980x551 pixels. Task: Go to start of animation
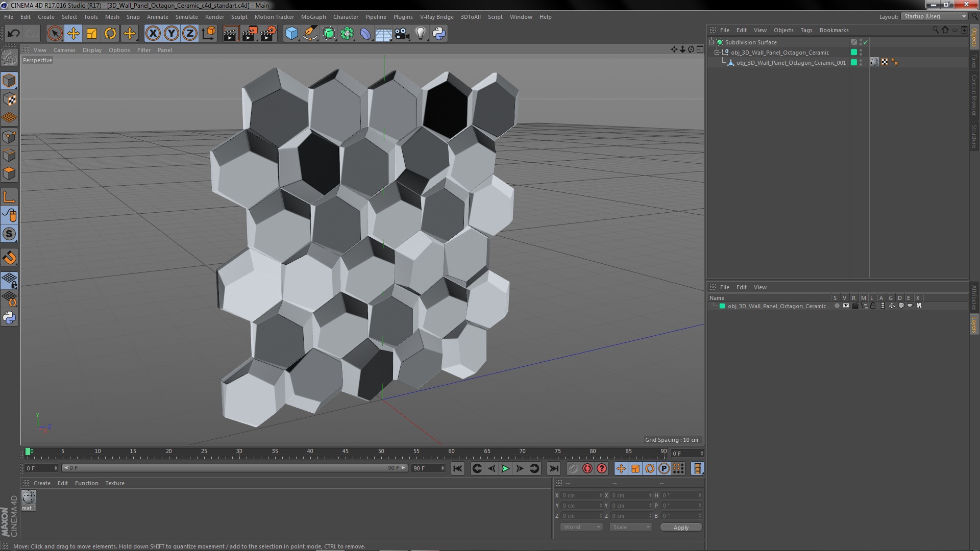pos(458,468)
